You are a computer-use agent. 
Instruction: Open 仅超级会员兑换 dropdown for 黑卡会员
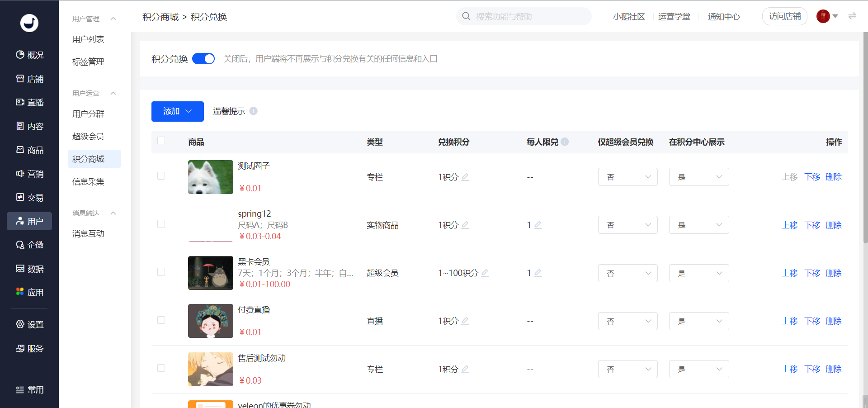pyautogui.click(x=627, y=273)
